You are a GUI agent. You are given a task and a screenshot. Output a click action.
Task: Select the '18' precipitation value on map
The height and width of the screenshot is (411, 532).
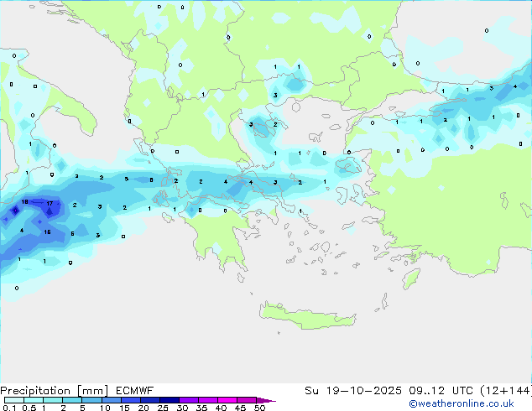pyautogui.click(x=24, y=202)
